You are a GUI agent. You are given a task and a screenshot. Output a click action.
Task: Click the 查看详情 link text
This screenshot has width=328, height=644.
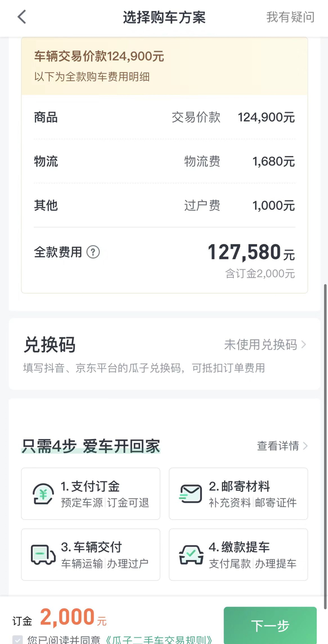[277, 446]
